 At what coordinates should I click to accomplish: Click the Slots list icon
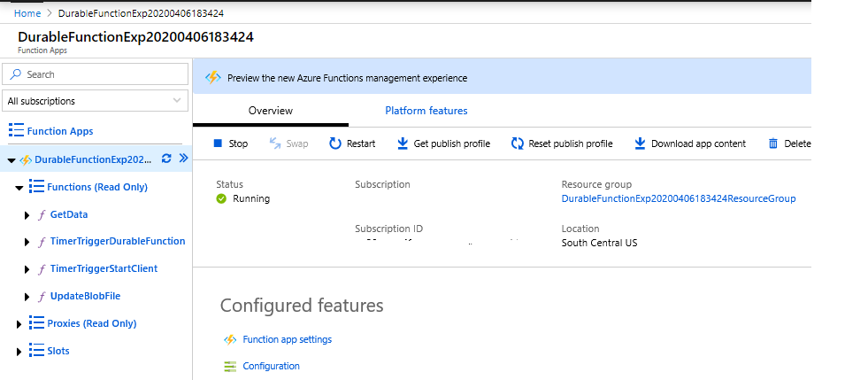pos(36,350)
